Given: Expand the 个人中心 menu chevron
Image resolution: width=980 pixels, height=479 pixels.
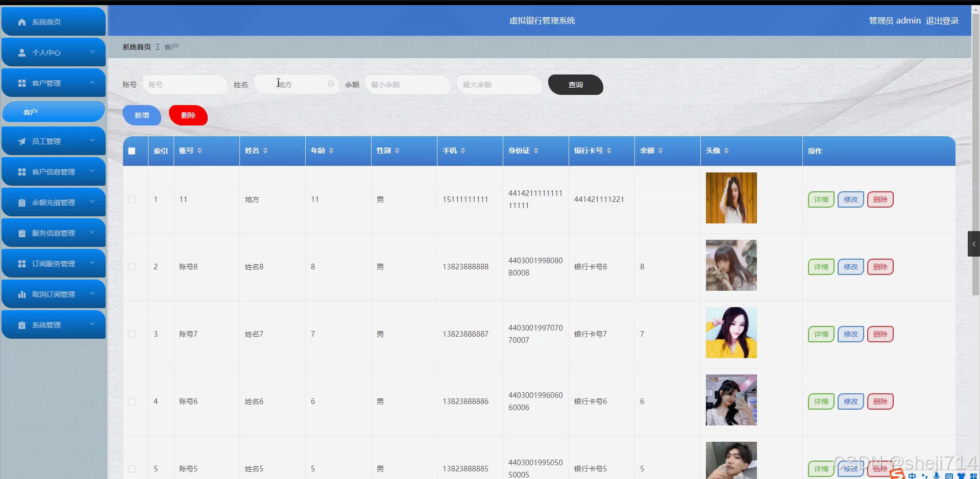Looking at the screenshot, I should coord(92,52).
